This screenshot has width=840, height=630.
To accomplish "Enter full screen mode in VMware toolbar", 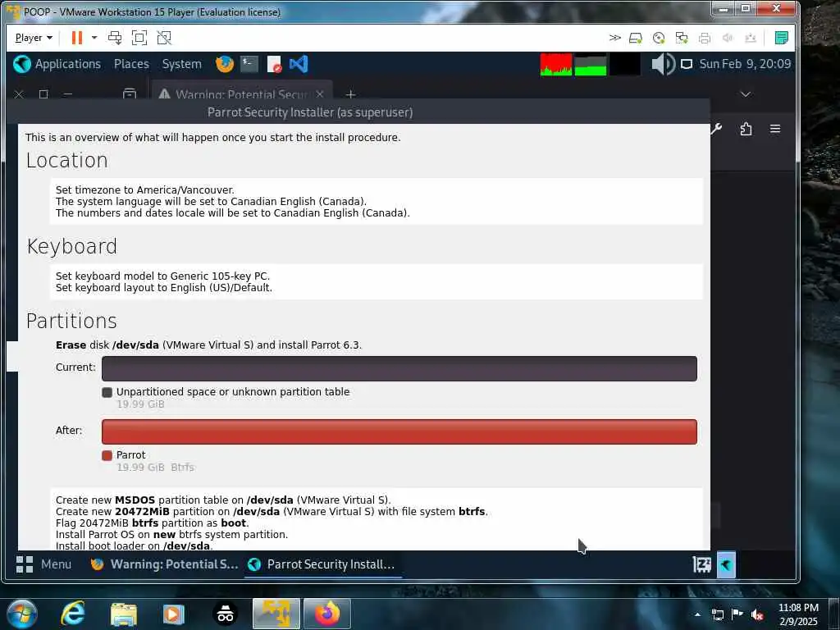I will click(139, 38).
